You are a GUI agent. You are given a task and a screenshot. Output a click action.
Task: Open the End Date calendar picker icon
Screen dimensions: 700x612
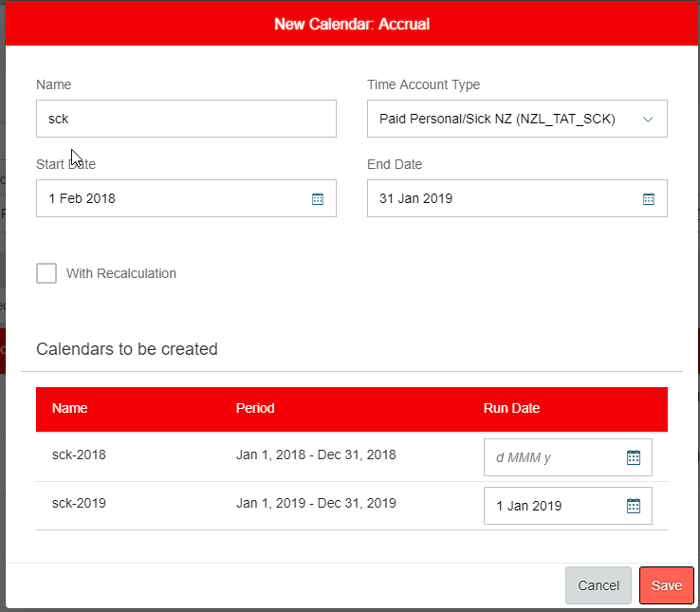click(649, 199)
